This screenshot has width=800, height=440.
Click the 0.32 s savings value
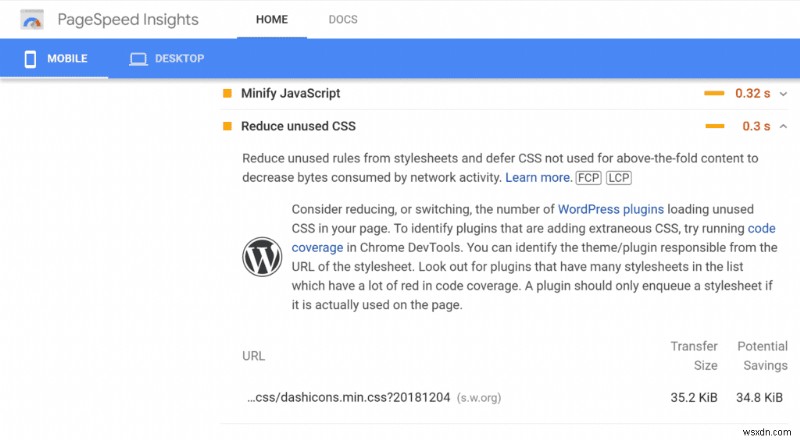click(x=752, y=93)
